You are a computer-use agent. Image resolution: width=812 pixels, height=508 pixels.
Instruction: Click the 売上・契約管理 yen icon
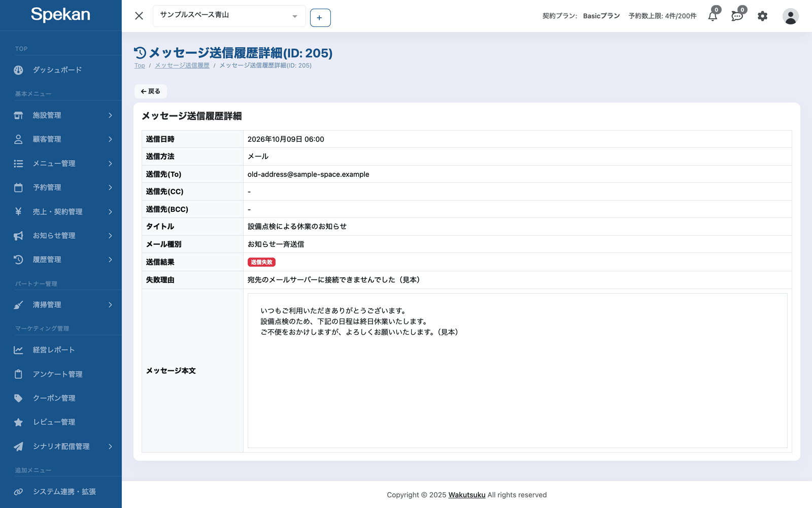pos(18,211)
